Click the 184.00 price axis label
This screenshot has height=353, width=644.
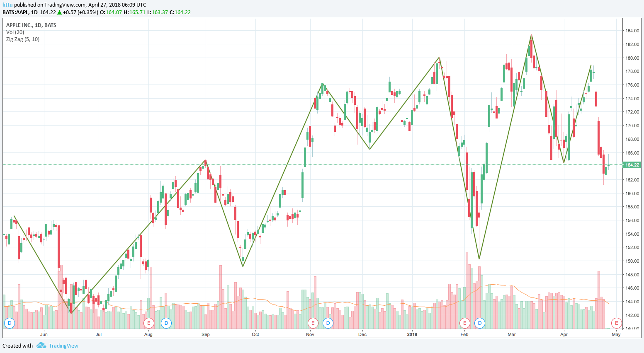632,31
